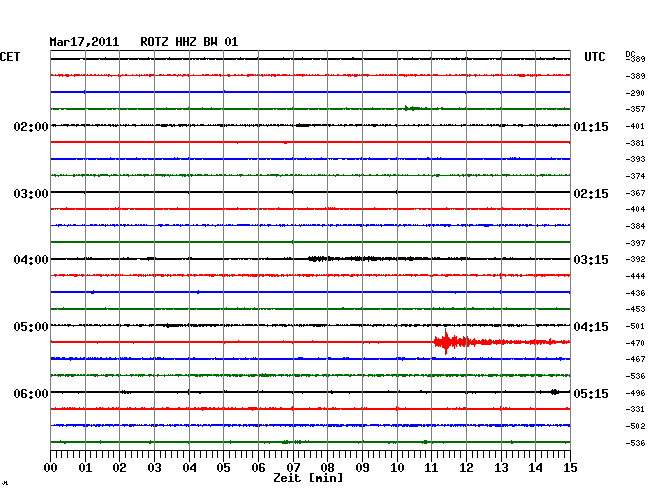Image resolution: width=650 pixels, height=494 pixels.
Task: Select the DC offset value -444
Action: point(635,276)
